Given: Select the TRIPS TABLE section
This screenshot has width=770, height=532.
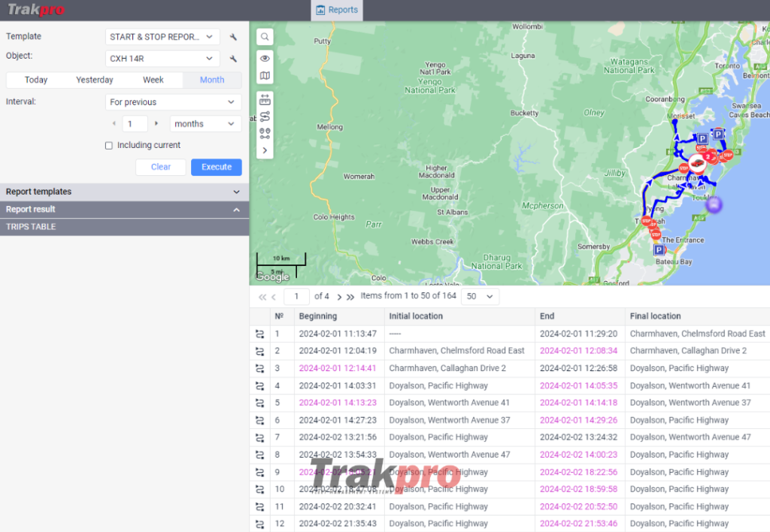Looking at the screenshot, I should 30,226.
